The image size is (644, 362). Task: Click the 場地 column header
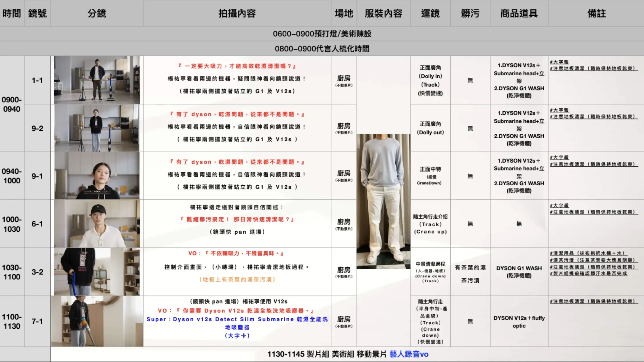click(x=344, y=13)
